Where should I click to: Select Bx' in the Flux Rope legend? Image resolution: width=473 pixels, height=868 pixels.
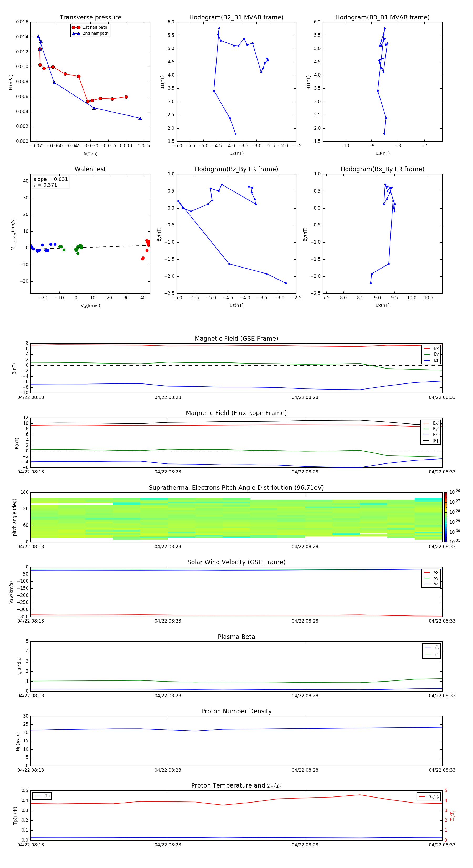(x=431, y=423)
